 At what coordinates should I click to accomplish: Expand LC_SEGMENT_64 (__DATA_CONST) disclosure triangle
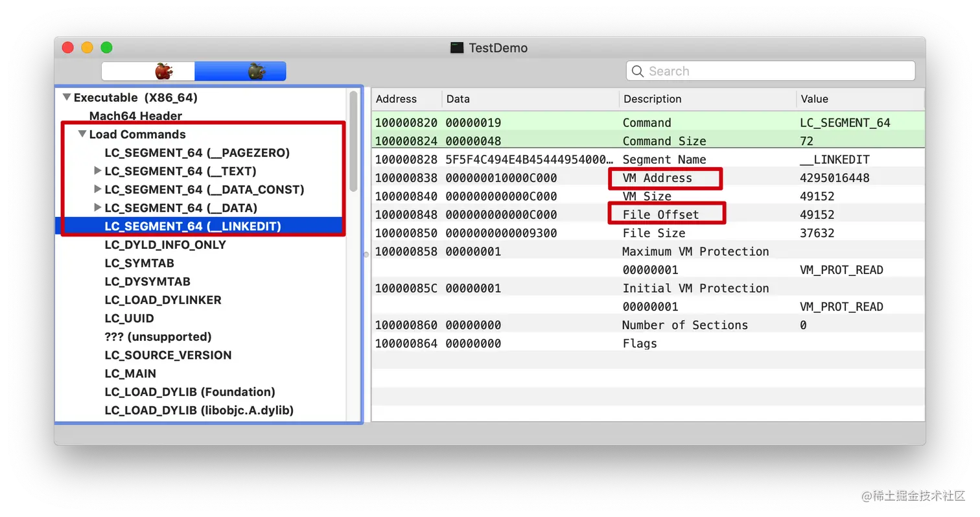[x=97, y=189]
